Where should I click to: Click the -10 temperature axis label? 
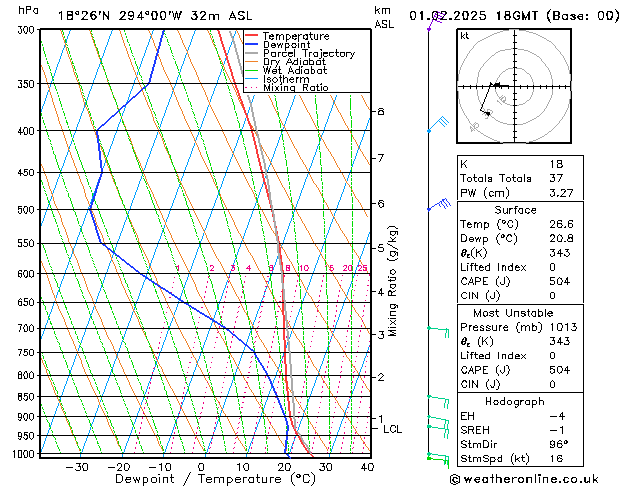tap(160, 467)
